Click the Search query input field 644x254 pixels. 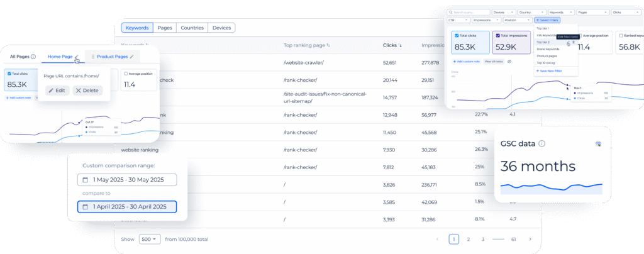coord(469,13)
